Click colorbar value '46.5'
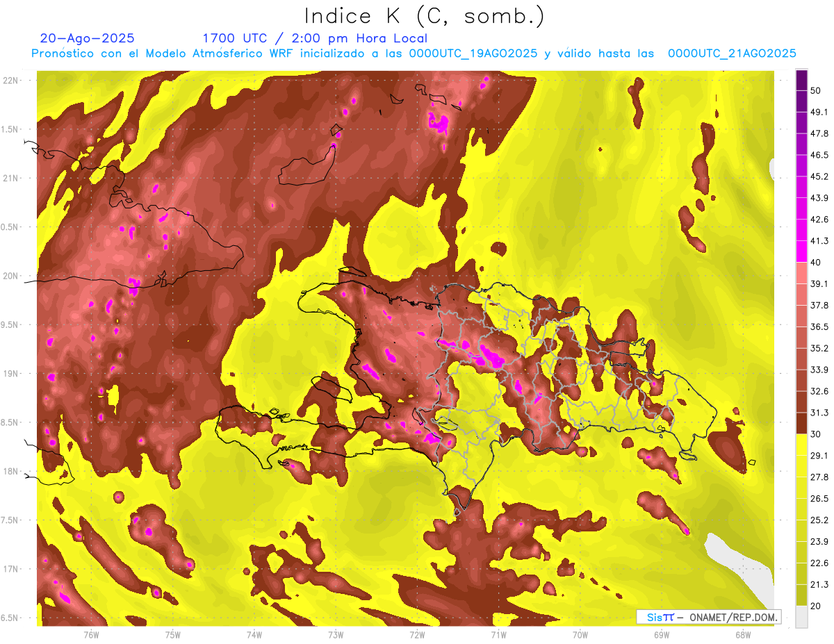This screenshot has width=834, height=644. (819, 155)
